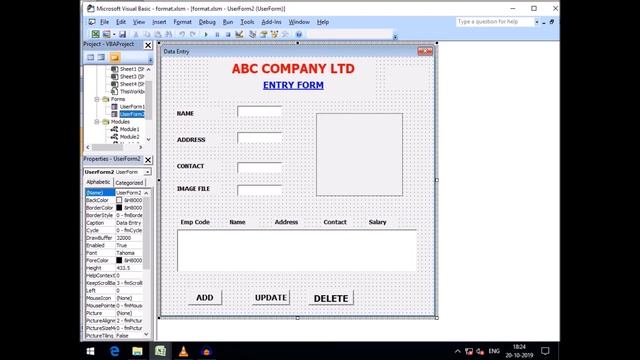
Task: Open the Insert menu
Action: [x=159, y=22]
